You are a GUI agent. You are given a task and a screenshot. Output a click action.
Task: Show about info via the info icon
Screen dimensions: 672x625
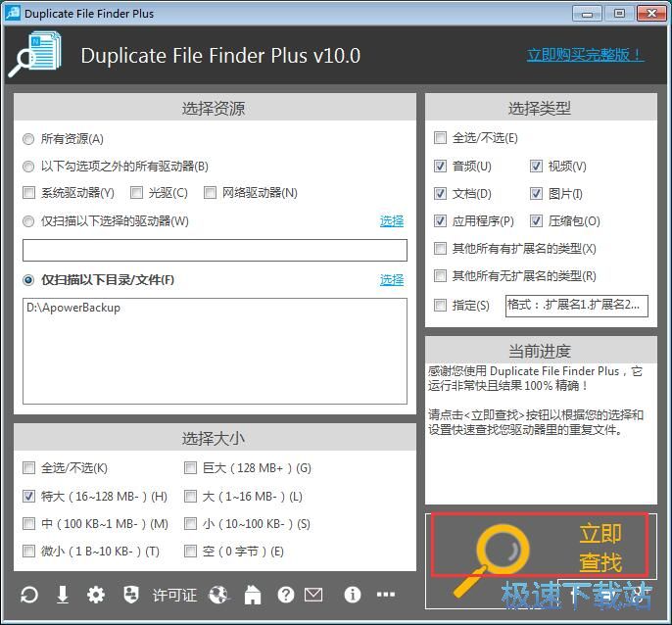click(353, 595)
